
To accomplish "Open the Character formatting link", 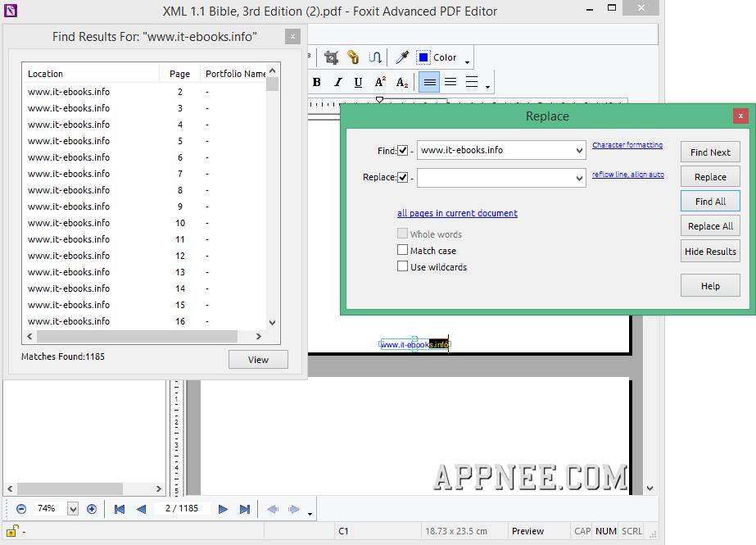I will point(627,145).
